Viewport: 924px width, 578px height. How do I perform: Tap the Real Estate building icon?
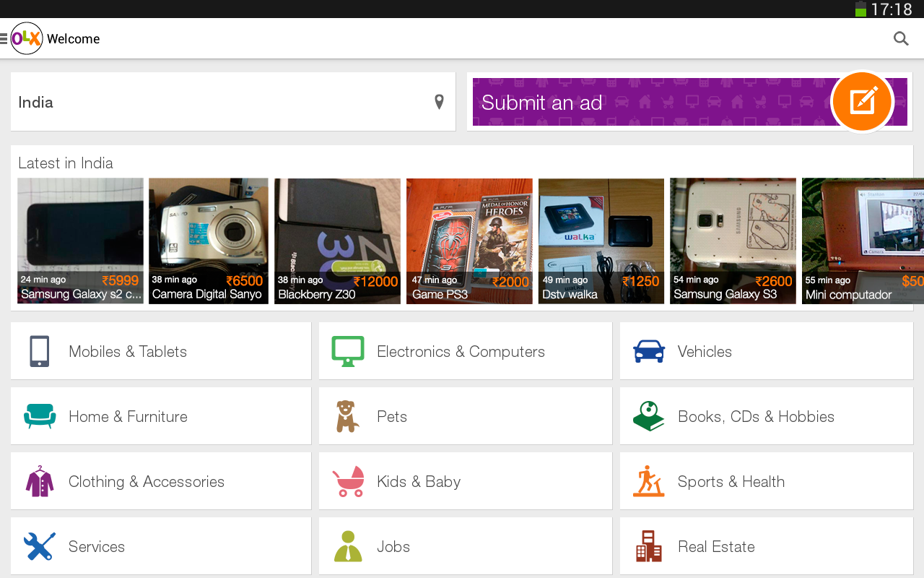point(649,546)
